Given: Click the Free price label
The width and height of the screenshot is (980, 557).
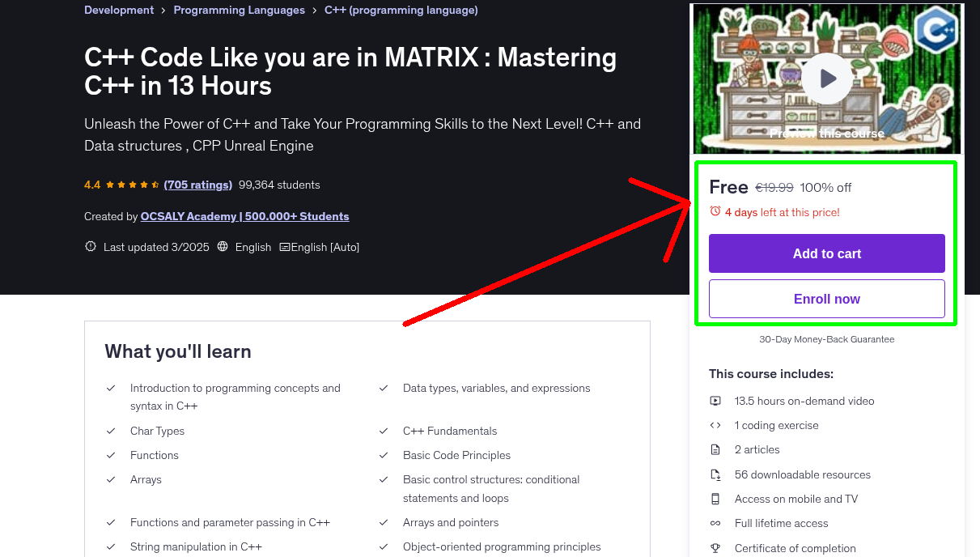Looking at the screenshot, I should [x=728, y=187].
